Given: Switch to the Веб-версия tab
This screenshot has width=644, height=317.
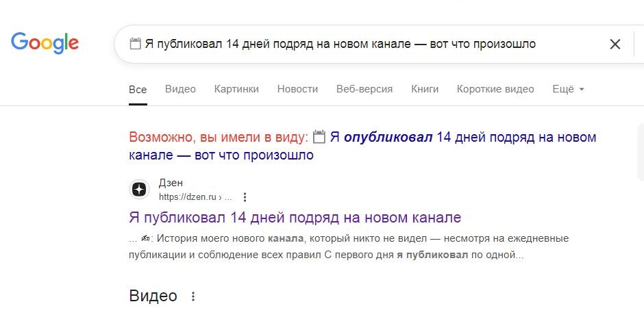Looking at the screenshot, I should [364, 89].
